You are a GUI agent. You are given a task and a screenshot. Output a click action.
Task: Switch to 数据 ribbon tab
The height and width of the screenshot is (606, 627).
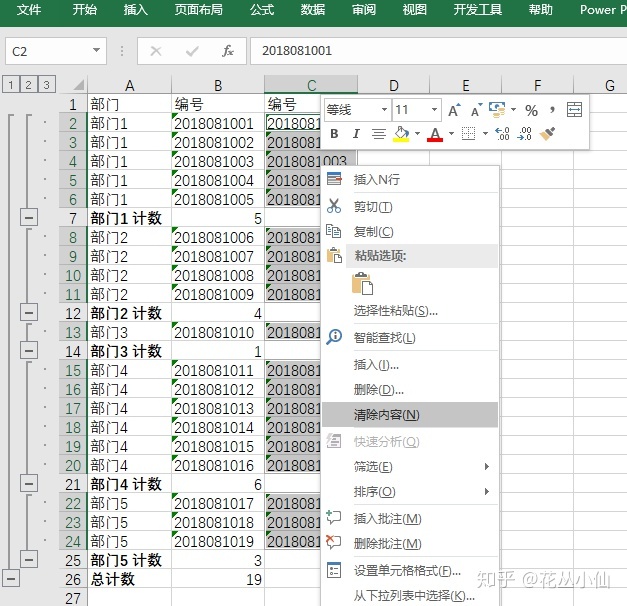tap(313, 9)
